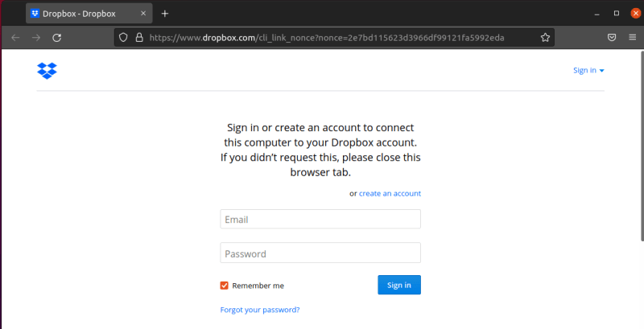Open the Pocket save icon
644x329 pixels.
tap(612, 37)
